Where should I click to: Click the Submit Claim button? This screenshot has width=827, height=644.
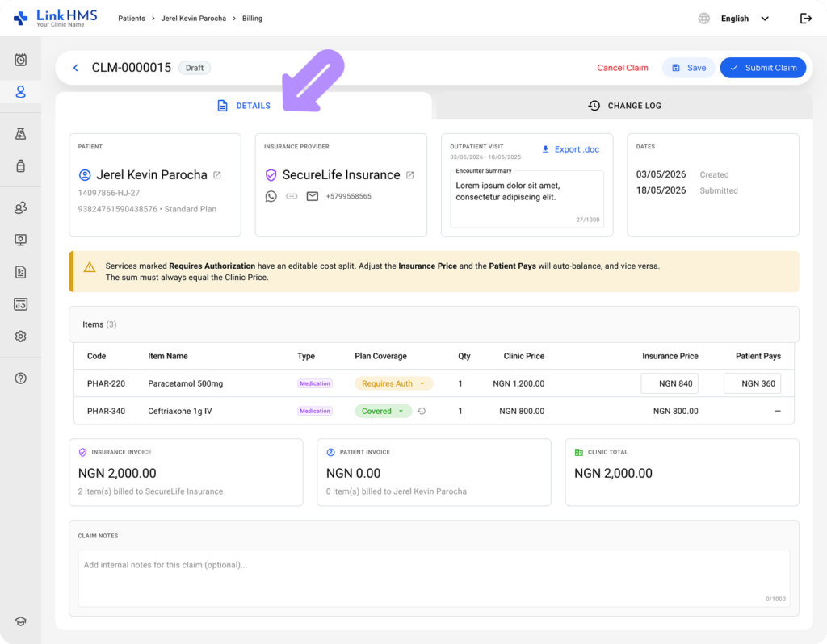pos(762,68)
